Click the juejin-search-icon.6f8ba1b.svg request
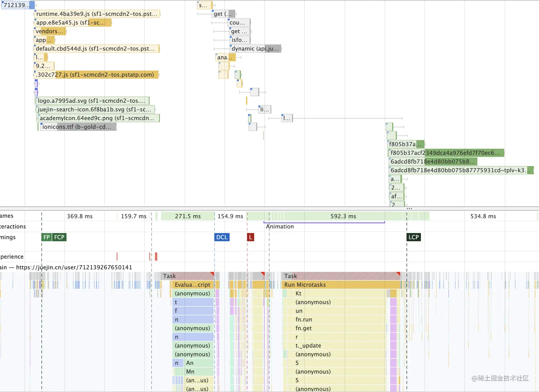Viewport: 539px width, 392px height. pyautogui.click(x=95, y=109)
